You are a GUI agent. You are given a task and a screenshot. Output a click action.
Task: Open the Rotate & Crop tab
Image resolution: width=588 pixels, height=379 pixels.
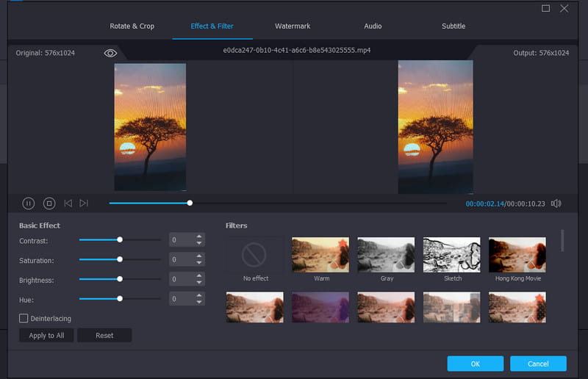pyautogui.click(x=132, y=26)
